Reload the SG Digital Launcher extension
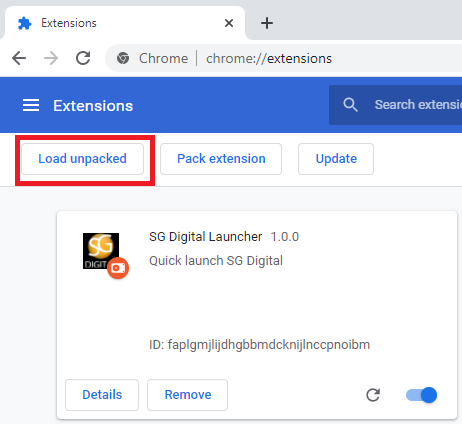This screenshot has height=424, width=462. pyautogui.click(x=373, y=395)
